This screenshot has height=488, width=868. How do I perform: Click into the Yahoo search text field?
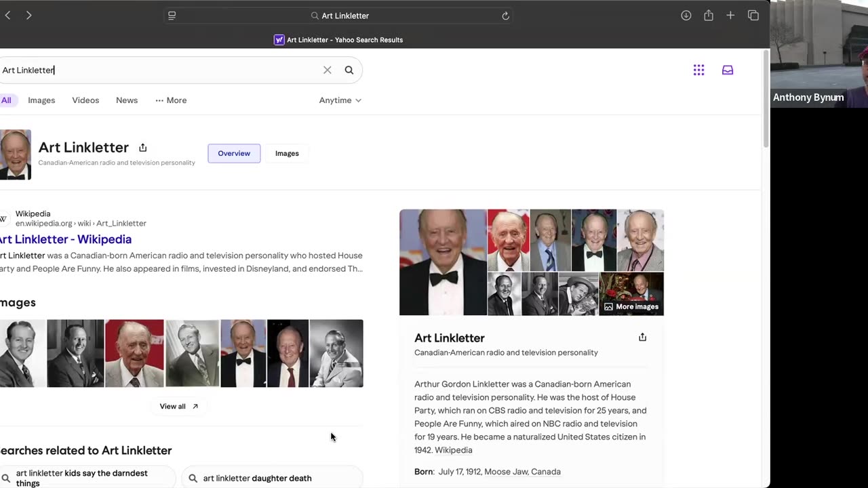click(x=159, y=70)
